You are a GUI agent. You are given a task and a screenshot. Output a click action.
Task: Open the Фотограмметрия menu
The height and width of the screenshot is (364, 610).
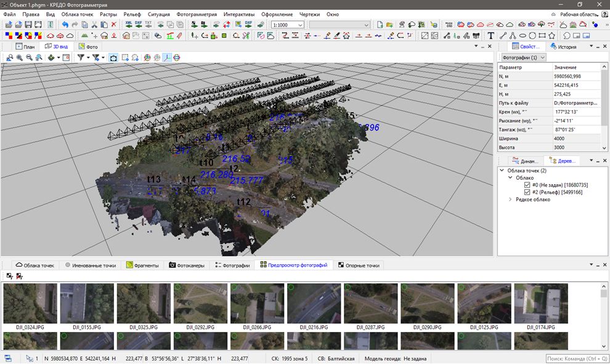click(197, 14)
